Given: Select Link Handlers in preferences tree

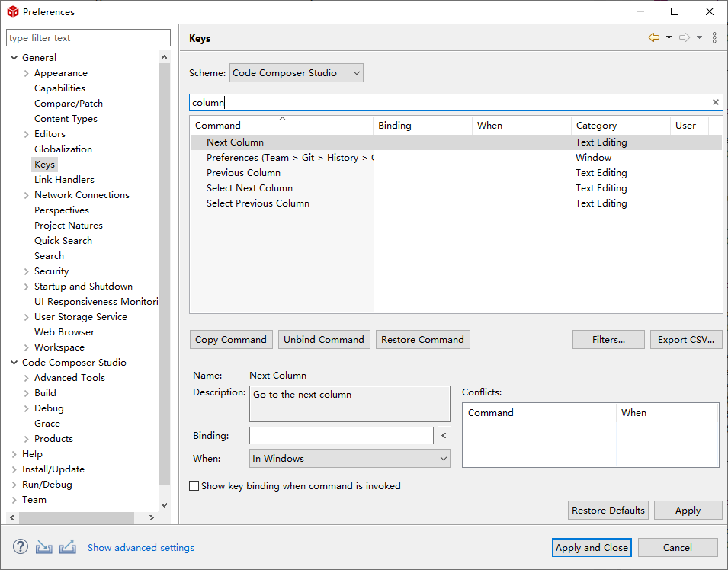Looking at the screenshot, I should [x=64, y=180].
